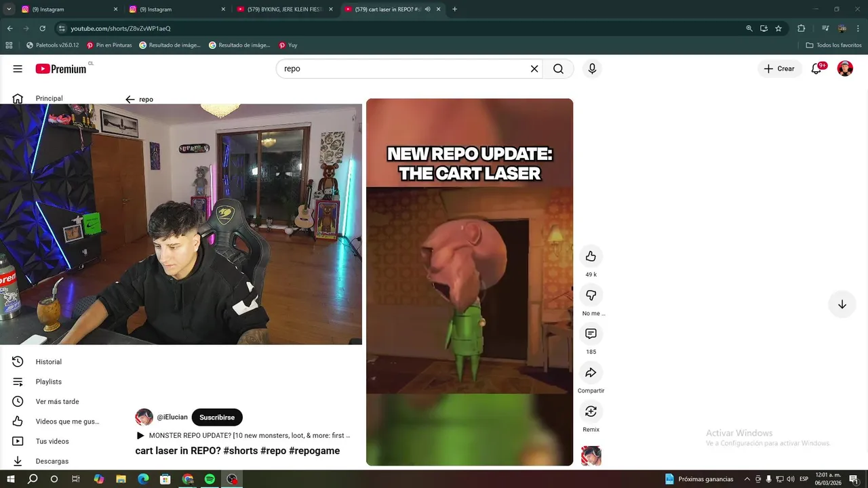Open the Crear menu
This screenshot has height=488, width=868.
point(779,68)
